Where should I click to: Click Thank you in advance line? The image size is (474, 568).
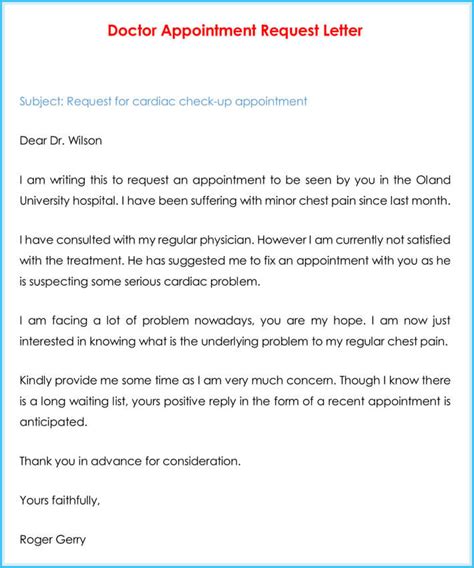click(x=130, y=461)
